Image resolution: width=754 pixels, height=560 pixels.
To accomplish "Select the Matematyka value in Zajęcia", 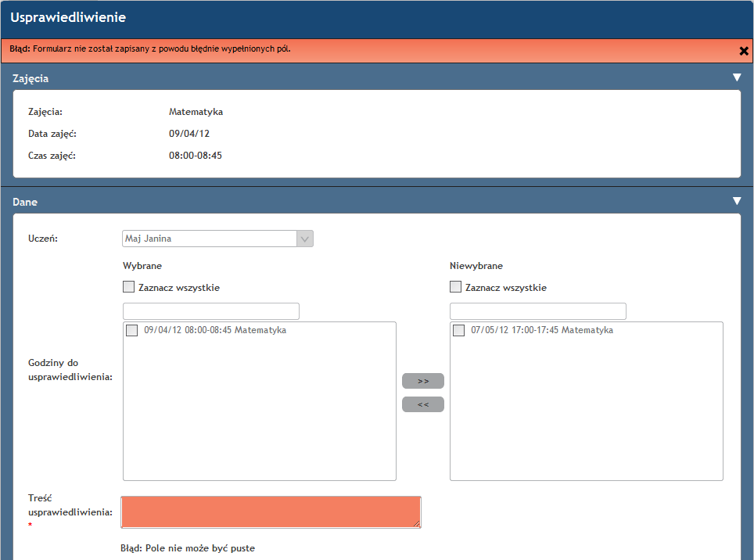I will tap(196, 112).
